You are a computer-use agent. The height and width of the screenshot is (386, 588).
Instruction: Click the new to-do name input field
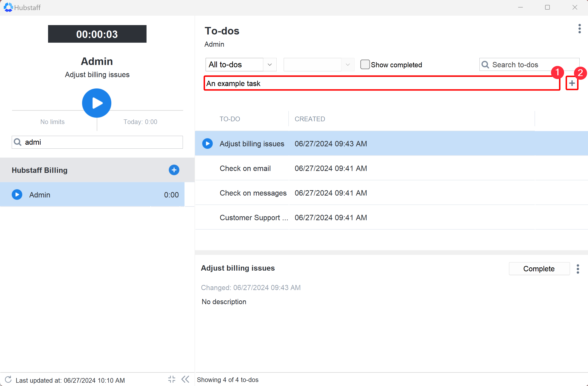[x=382, y=83]
